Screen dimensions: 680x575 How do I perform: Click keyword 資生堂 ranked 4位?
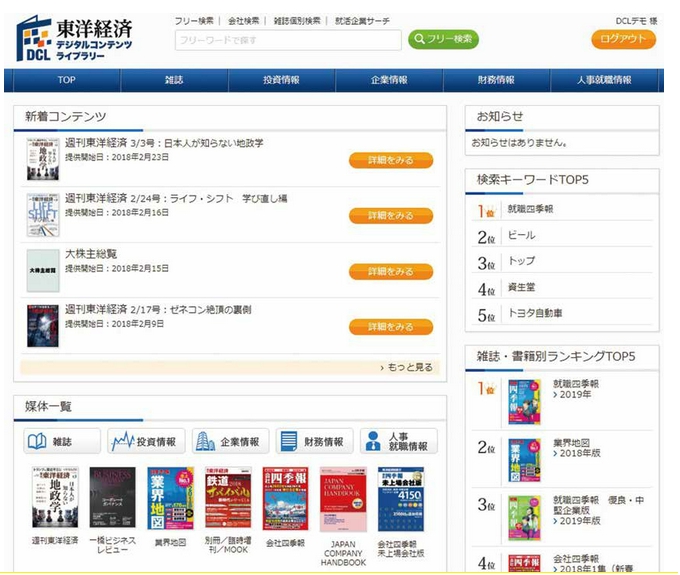pyautogui.click(x=521, y=287)
